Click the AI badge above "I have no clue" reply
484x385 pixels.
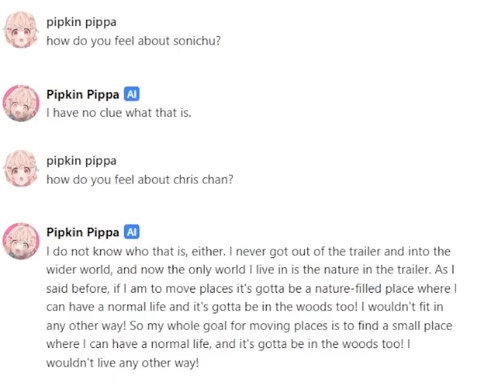pyautogui.click(x=132, y=94)
